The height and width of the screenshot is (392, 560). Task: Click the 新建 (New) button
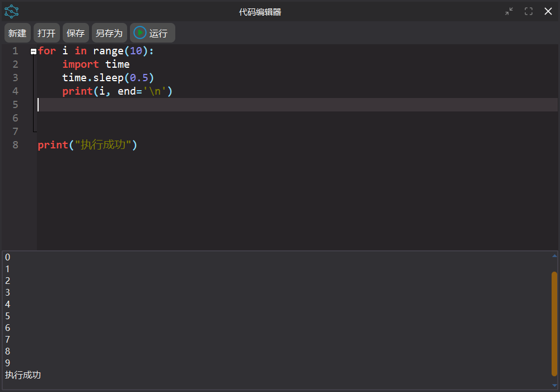[x=17, y=33]
